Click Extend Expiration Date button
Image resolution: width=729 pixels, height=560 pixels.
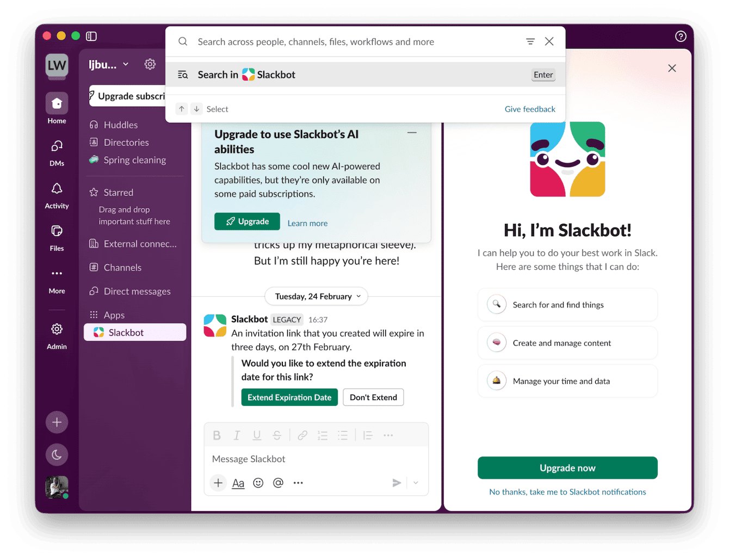[289, 397]
